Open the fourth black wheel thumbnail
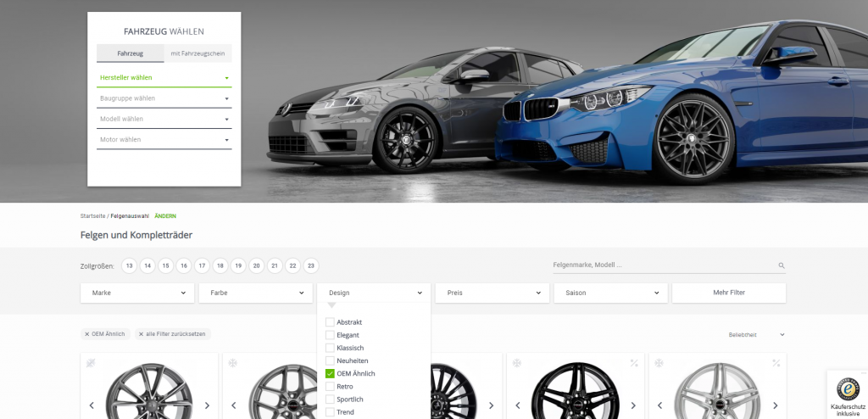 (x=576, y=391)
